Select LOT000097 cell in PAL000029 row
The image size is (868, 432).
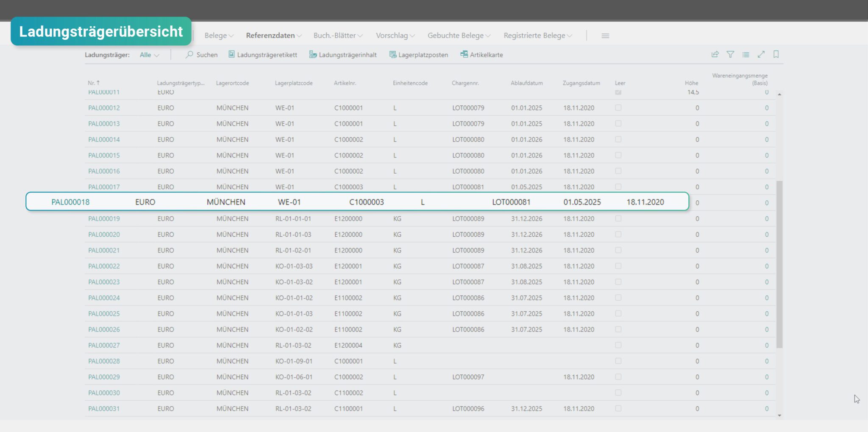click(468, 377)
